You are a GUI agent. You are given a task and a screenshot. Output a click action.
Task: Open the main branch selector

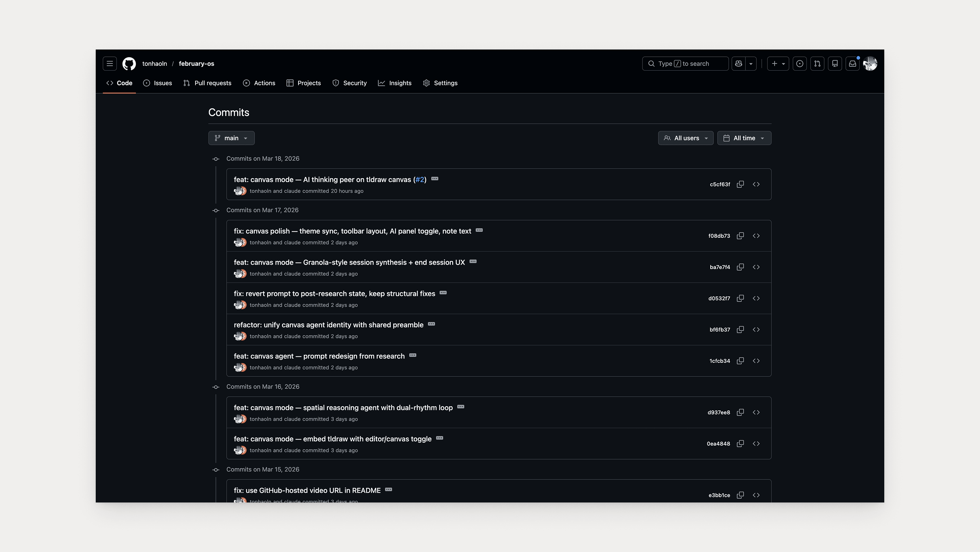click(231, 138)
